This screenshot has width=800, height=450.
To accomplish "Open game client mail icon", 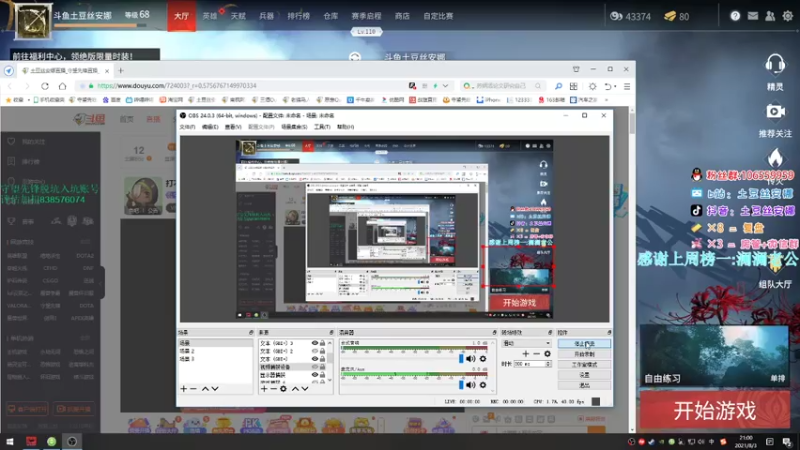I will [753, 16].
